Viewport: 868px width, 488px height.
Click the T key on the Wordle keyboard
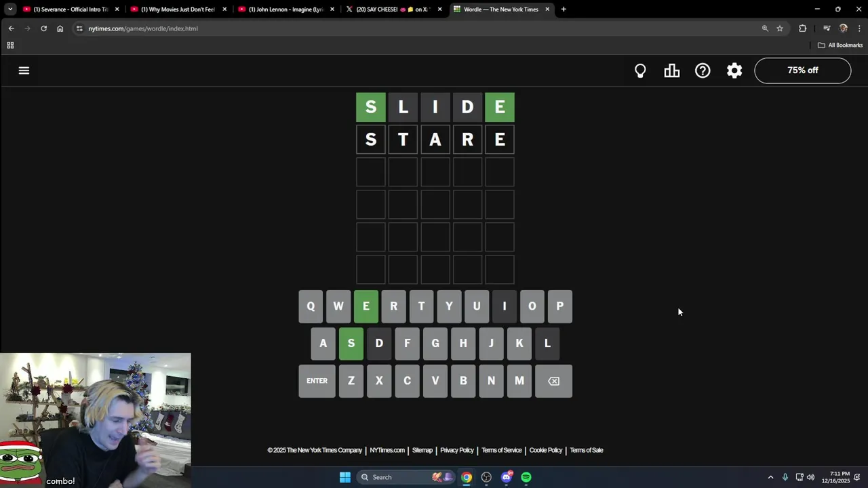point(421,306)
